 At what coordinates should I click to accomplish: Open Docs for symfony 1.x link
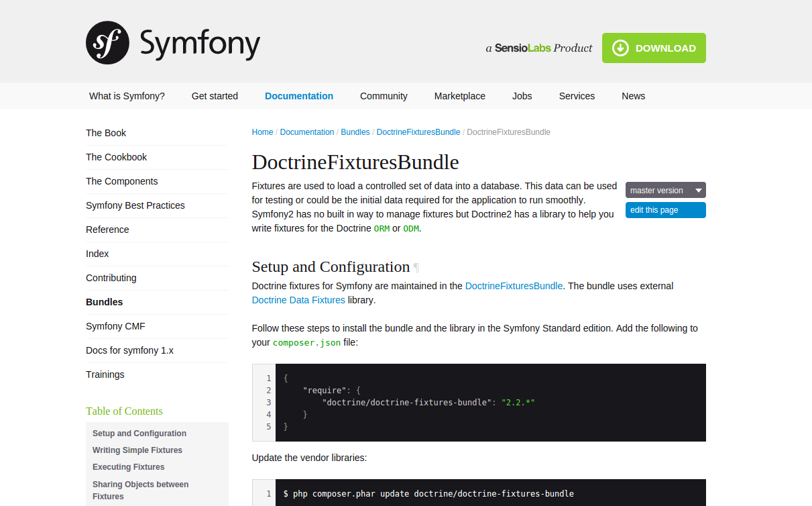[129, 350]
